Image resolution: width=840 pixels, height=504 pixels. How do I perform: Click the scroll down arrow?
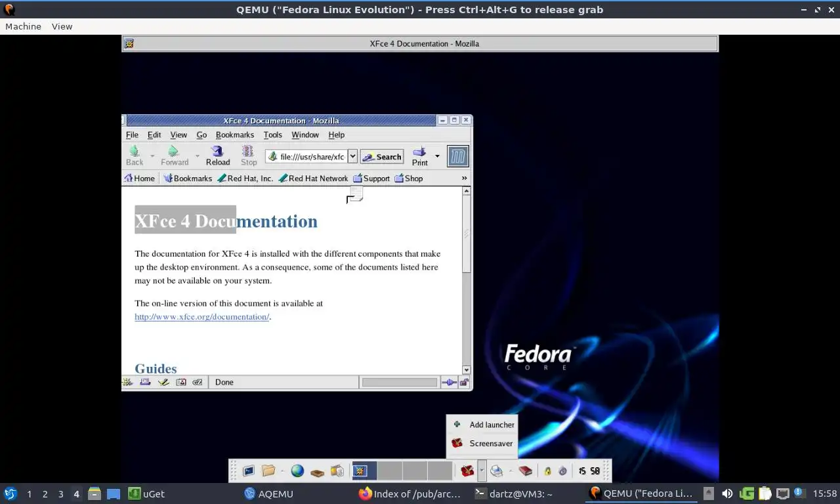pyautogui.click(x=467, y=370)
